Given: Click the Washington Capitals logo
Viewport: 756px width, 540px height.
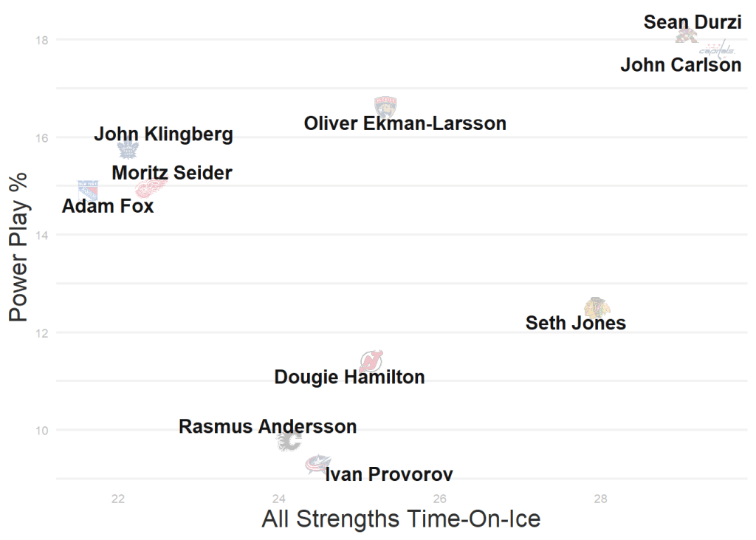Looking at the screenshot, I should coord(717,49).
